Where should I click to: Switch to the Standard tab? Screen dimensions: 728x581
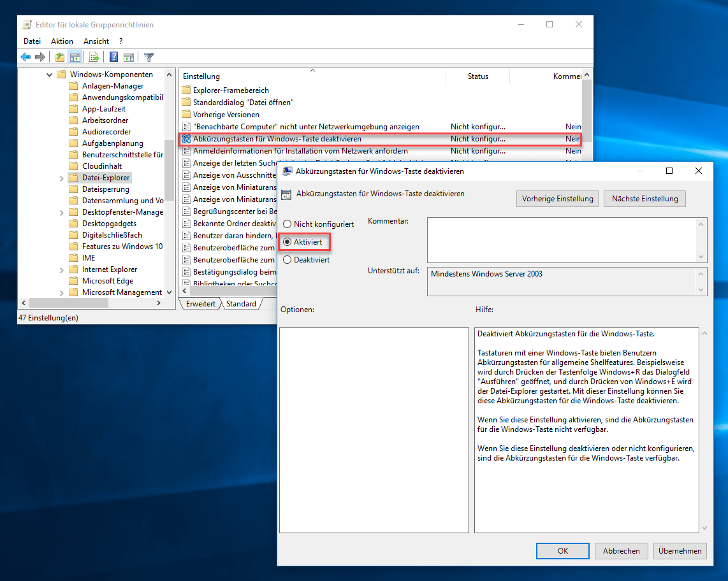click(240, 304)
